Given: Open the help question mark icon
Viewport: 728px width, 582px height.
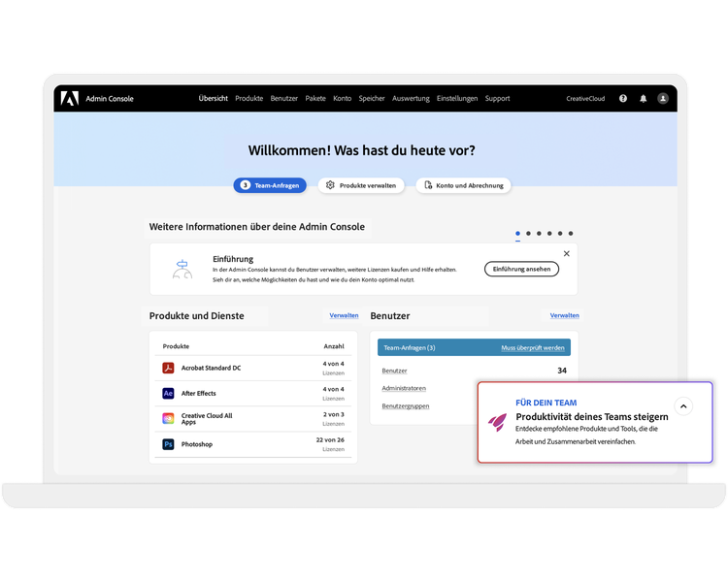Looking at the screenshot, I should [x=623, y=98].
